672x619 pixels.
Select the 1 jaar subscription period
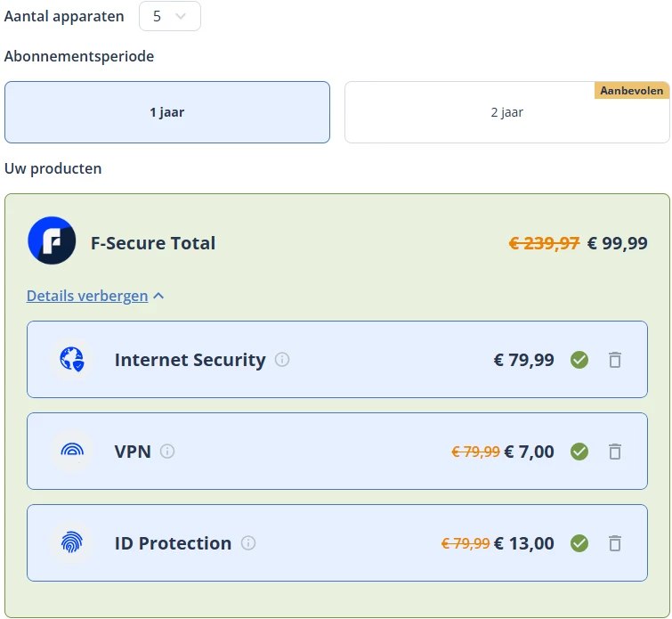[167, 112]
